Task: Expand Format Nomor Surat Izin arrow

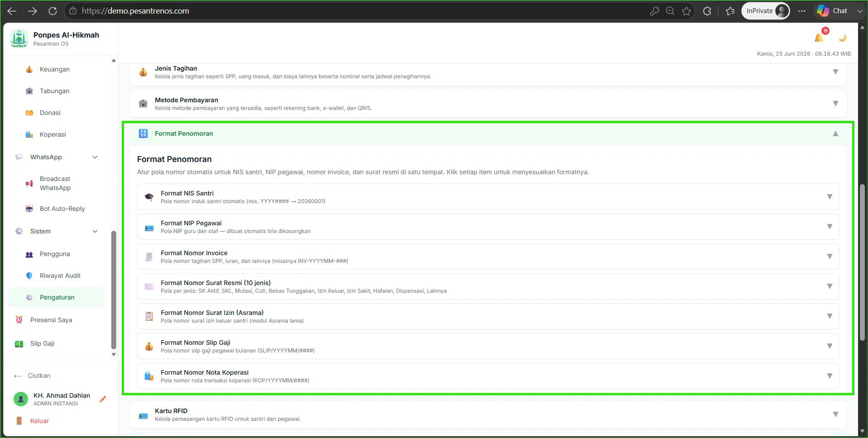Action: coord(830,316)
